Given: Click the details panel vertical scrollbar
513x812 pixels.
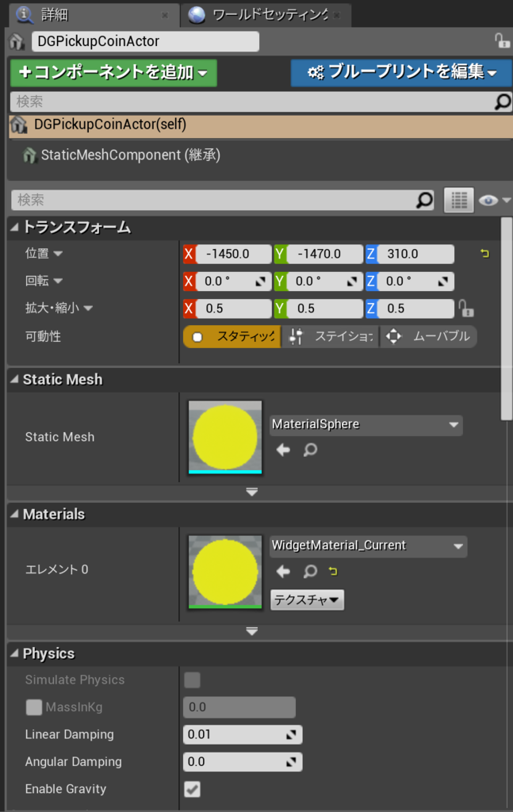Looking at the screenshot, I should point(507,319).
